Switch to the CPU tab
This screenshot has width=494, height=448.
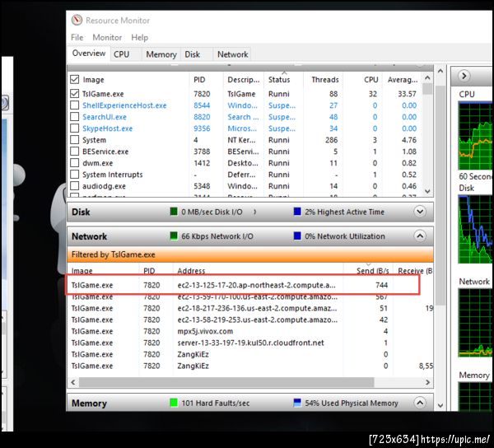click(126, 54)
